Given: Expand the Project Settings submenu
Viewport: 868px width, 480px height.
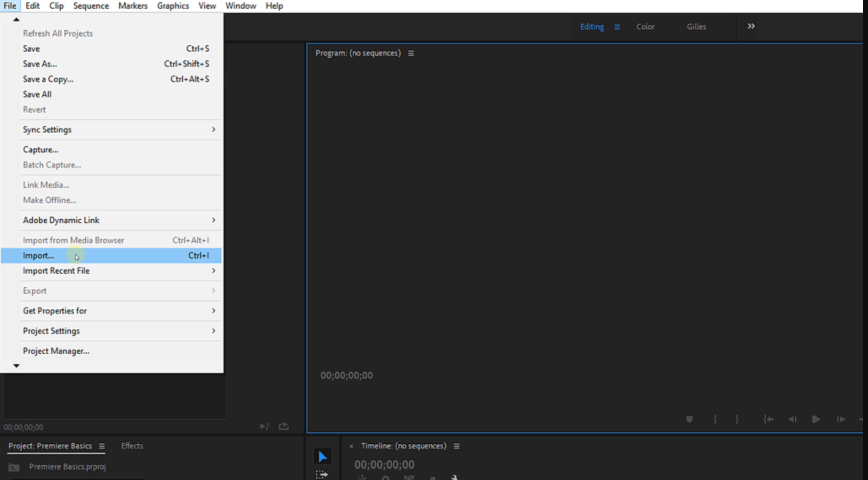Looking at the screenshot, I should coord(51,331).
